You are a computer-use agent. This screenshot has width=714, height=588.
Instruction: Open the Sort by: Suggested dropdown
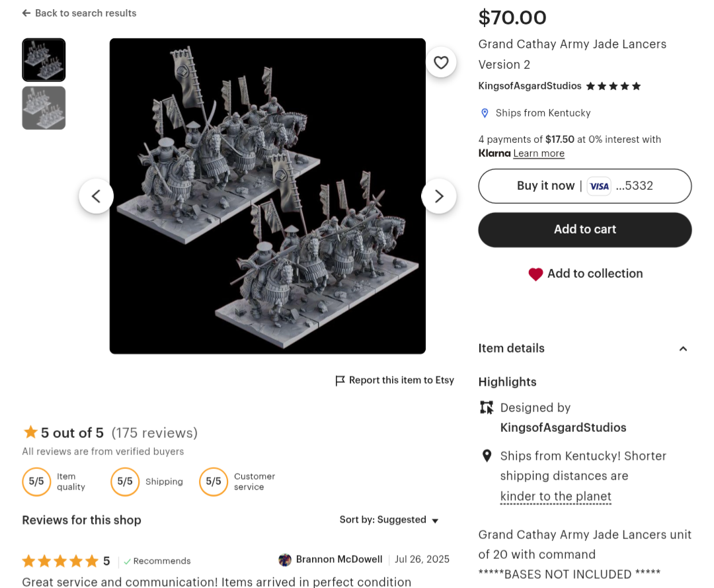point(389,520)
